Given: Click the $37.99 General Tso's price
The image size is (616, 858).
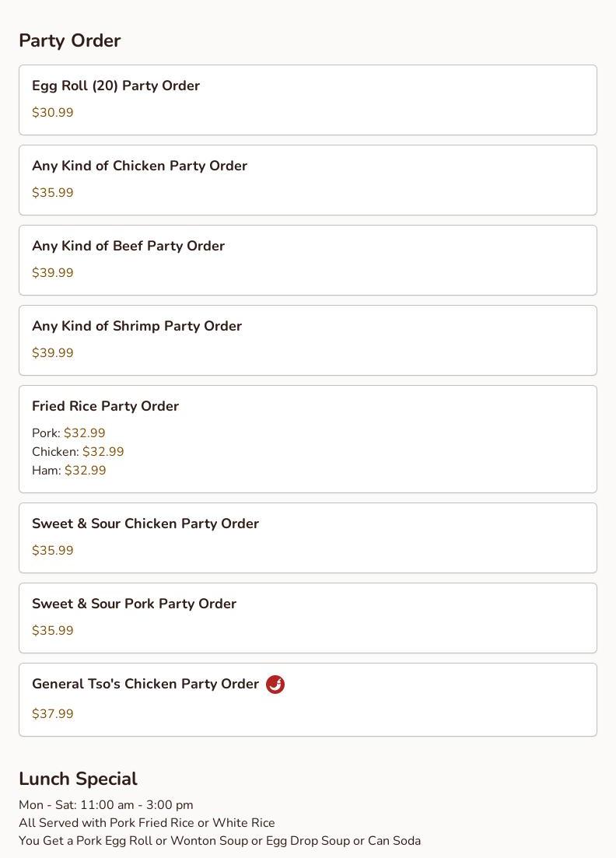Looking at the screenshot, I should 53,714.
